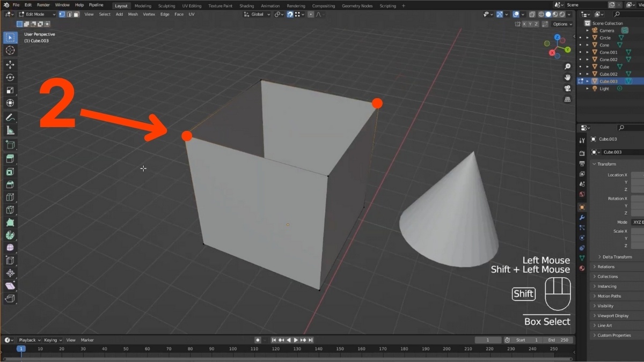
Task: Choose the Move tool
Action: click(x=10, y=64)
